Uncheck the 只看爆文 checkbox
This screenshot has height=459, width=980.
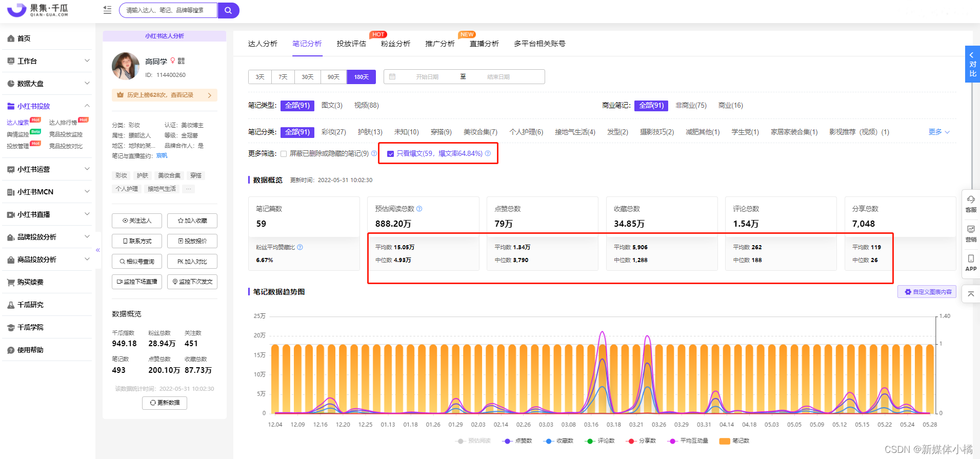coord(391,154)
